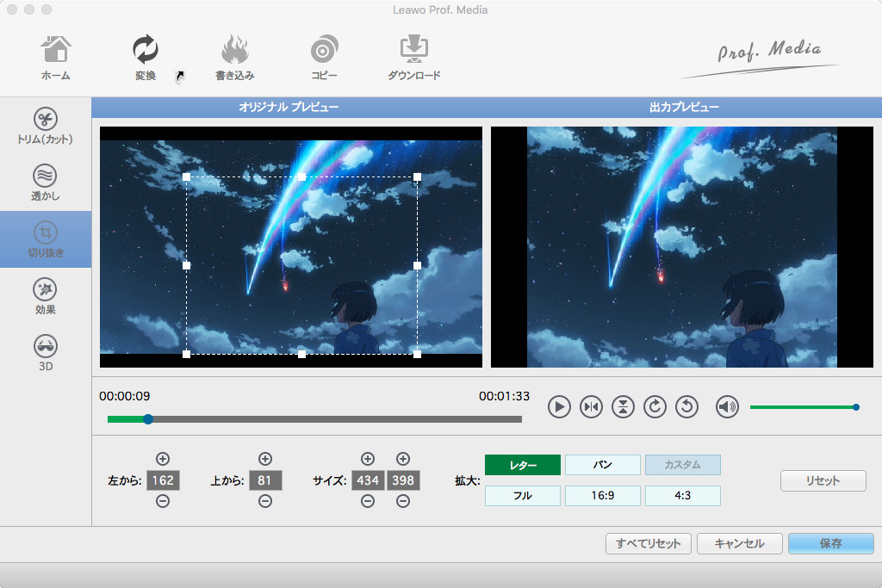Screen dimensions: 882x588
Task: Click the playback progress handle
Action: coord(148,418)
